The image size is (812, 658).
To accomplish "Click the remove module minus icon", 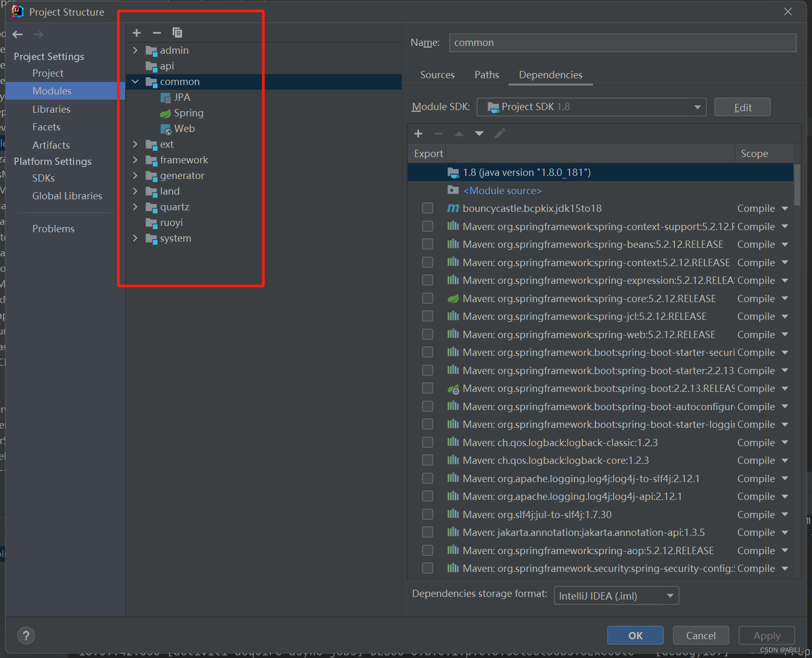I will tap(156, 33).
